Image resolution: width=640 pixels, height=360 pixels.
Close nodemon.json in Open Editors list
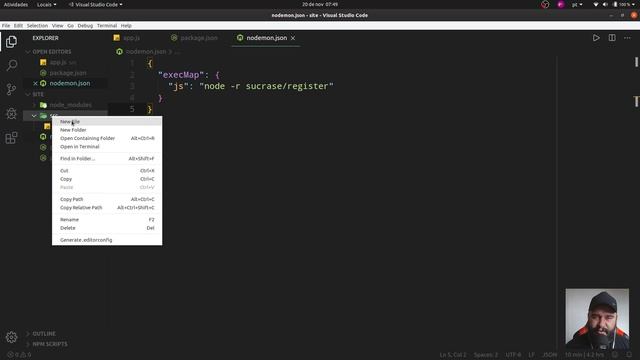click(x=35, y=83)
